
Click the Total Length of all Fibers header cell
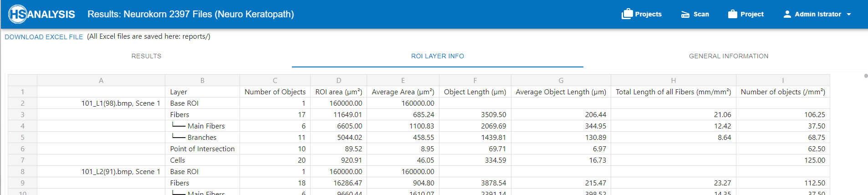(673, 92)
